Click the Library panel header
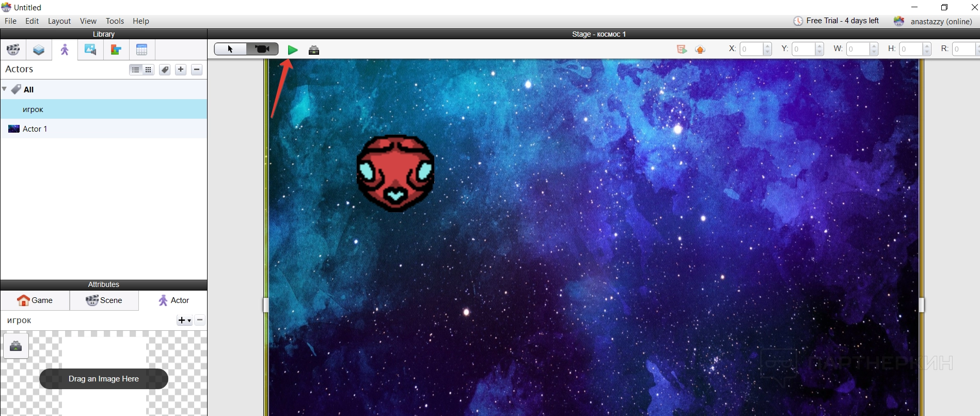The height and width of the screenshot is (416, 980). (x=104, y=34)
